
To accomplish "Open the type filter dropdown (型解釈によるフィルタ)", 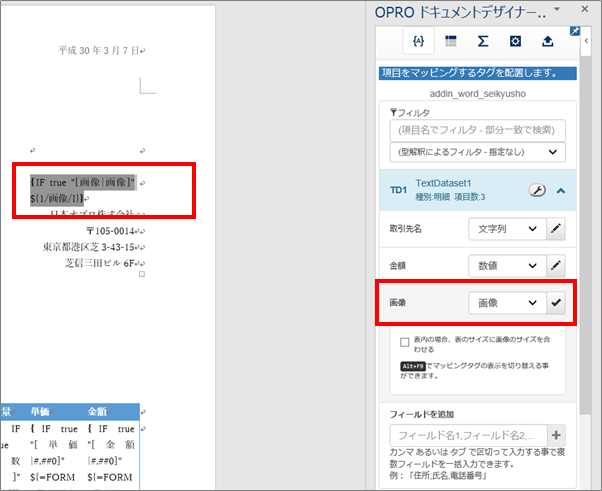I will click(478, 152).
